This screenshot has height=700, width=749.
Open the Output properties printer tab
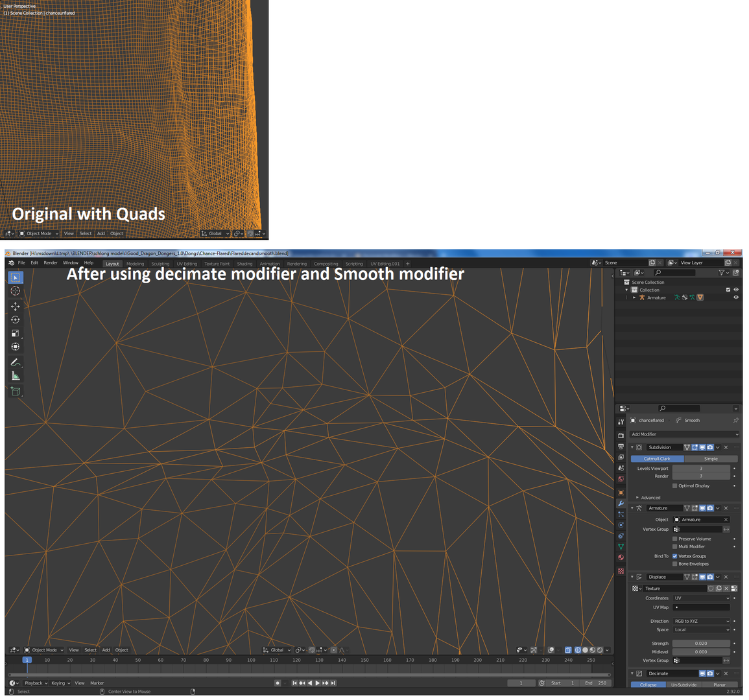[x=621, y=447]
